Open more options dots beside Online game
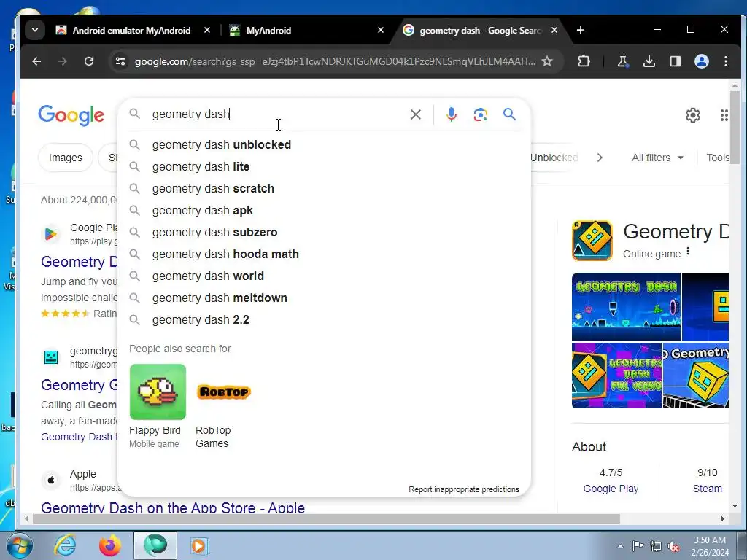The width and height of the screenshot is (747, 560). (688, 252)
